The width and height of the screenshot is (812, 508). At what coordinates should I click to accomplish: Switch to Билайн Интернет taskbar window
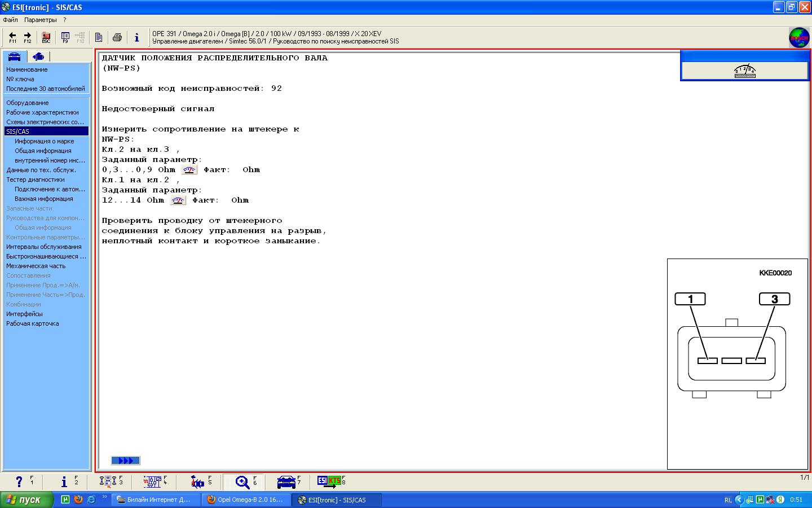coord(156,500)
